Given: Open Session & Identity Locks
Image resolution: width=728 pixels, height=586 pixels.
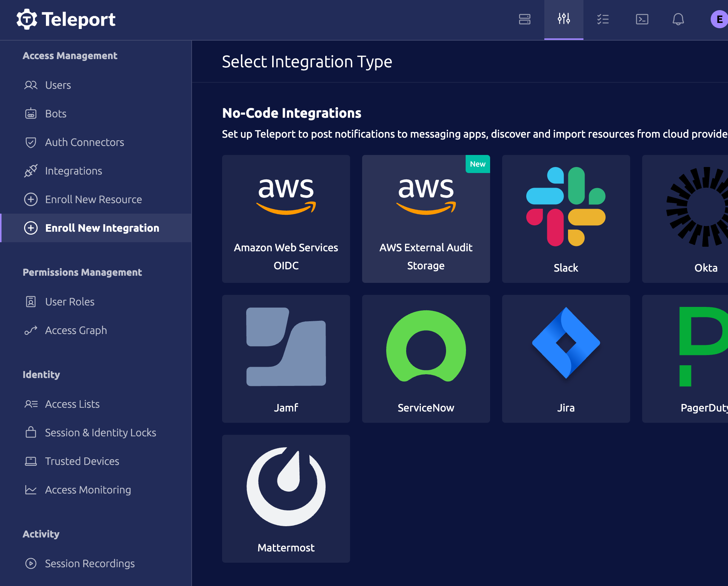Looking at the screenshot, I should pos(101,433).
